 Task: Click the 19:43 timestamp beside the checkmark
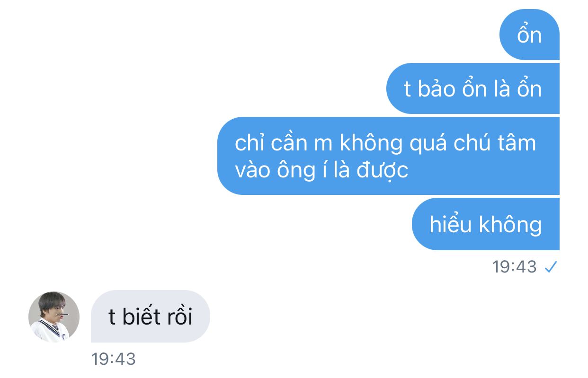[515, 267]
